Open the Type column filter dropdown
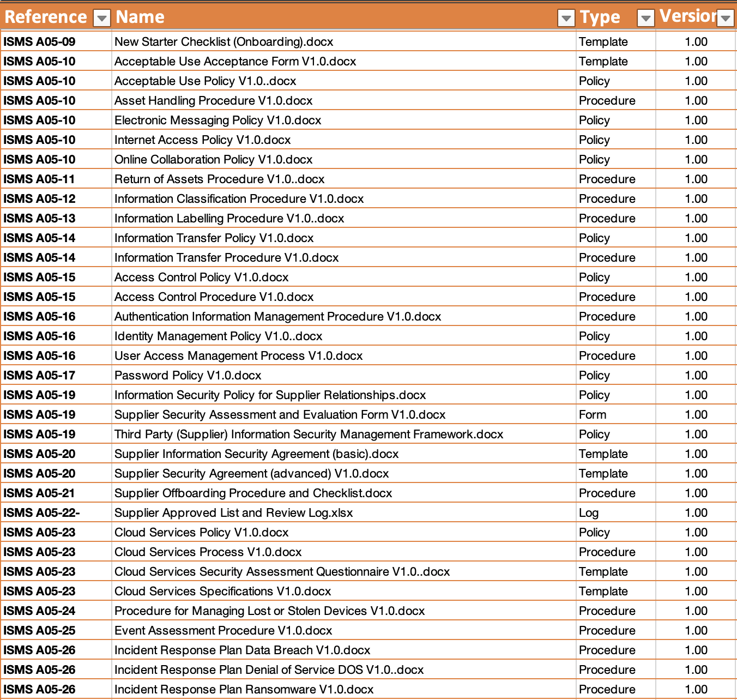Screen dimensions: 737x700 coord(646,19)
